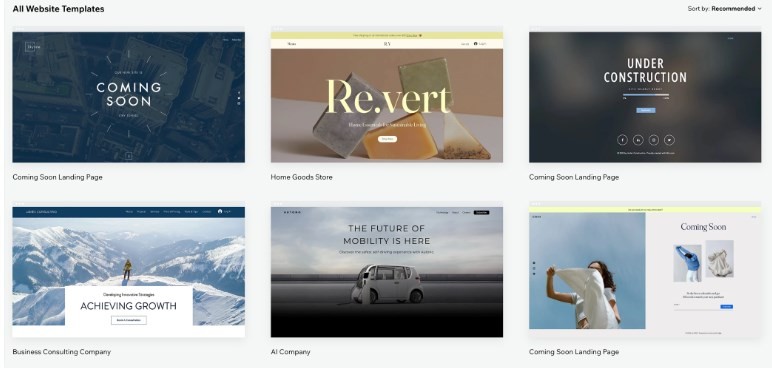
Task: Open the Re.vert Home Goods Store preview
Action: (387, 97)
